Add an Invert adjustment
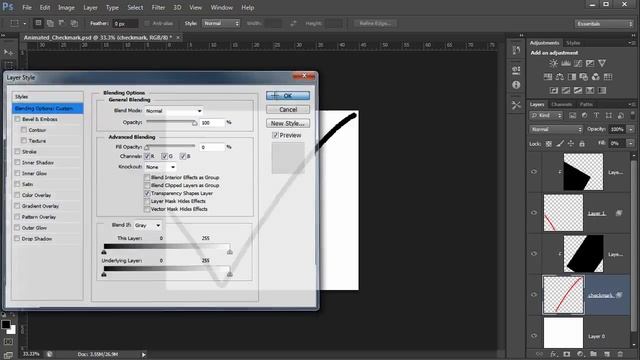 (x=554, y=90)
